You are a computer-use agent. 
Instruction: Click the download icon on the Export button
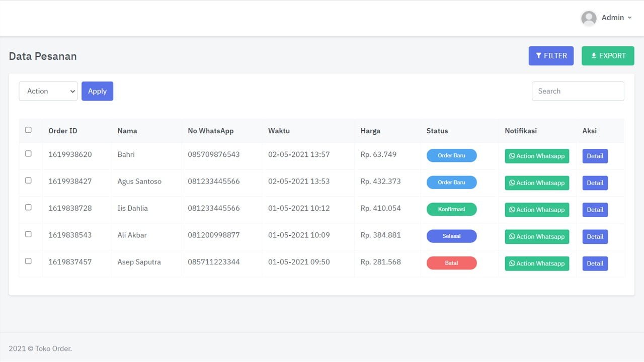(594, 56)
